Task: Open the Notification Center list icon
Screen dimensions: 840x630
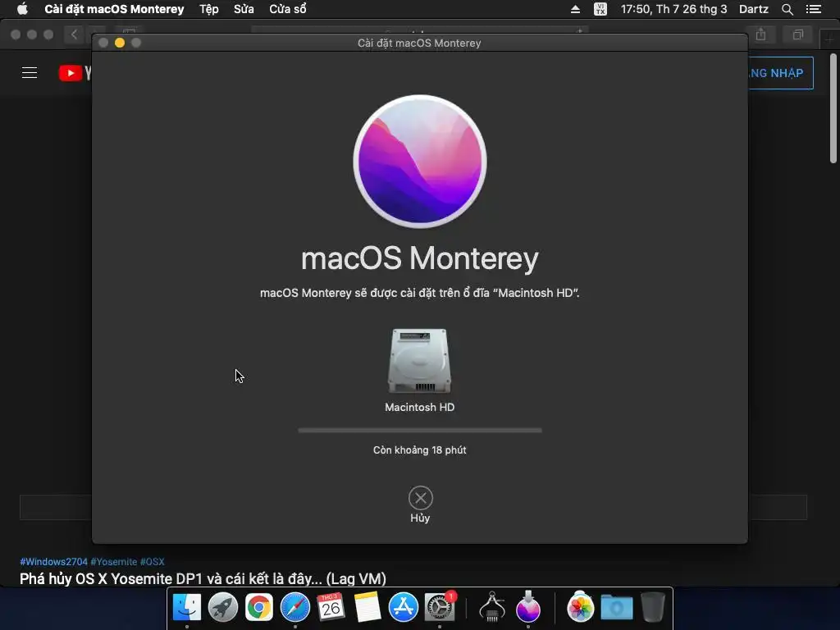Action: [814, 9]
